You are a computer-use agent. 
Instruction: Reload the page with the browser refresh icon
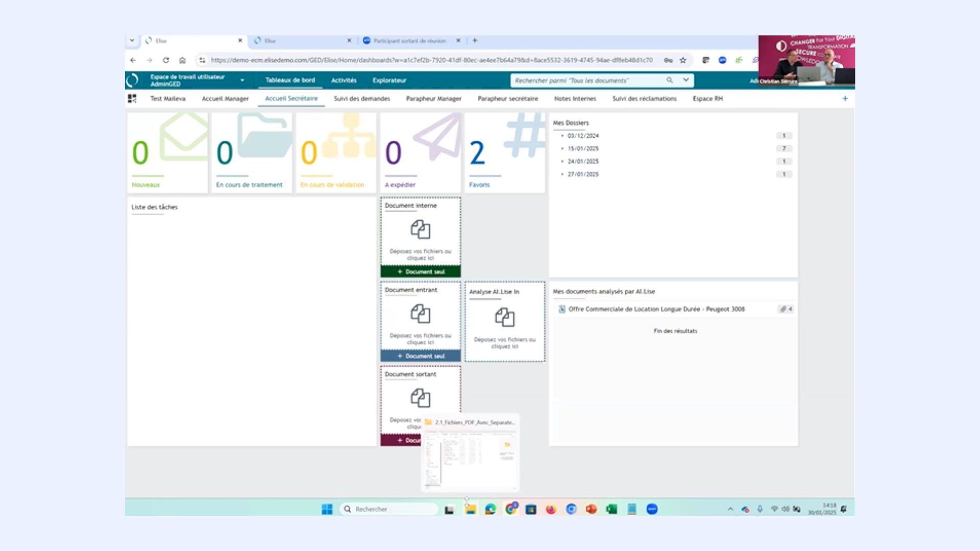click(x=166, y=60)
